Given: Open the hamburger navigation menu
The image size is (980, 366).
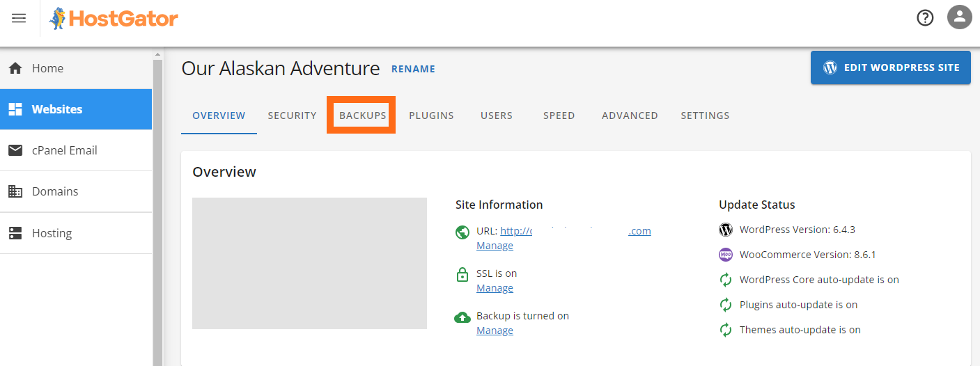Looking at the screenshot, I should [19, 18].
